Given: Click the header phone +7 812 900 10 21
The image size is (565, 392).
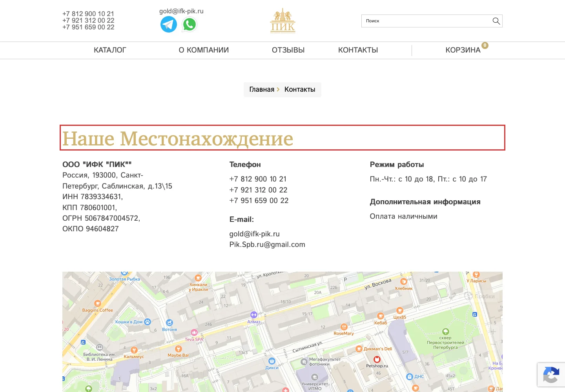Looking at the screenshot, I should click(88, 14).
